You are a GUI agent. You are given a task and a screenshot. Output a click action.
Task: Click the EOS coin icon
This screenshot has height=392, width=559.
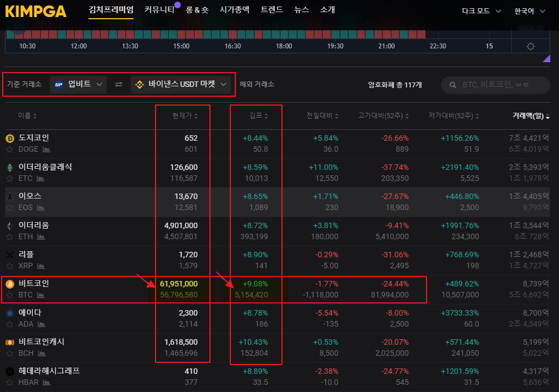(10, 196)
